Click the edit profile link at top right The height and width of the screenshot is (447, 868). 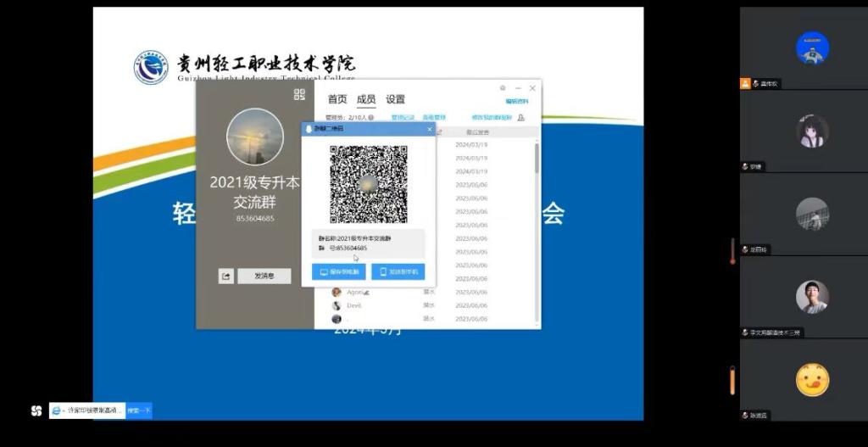point(517,102)
